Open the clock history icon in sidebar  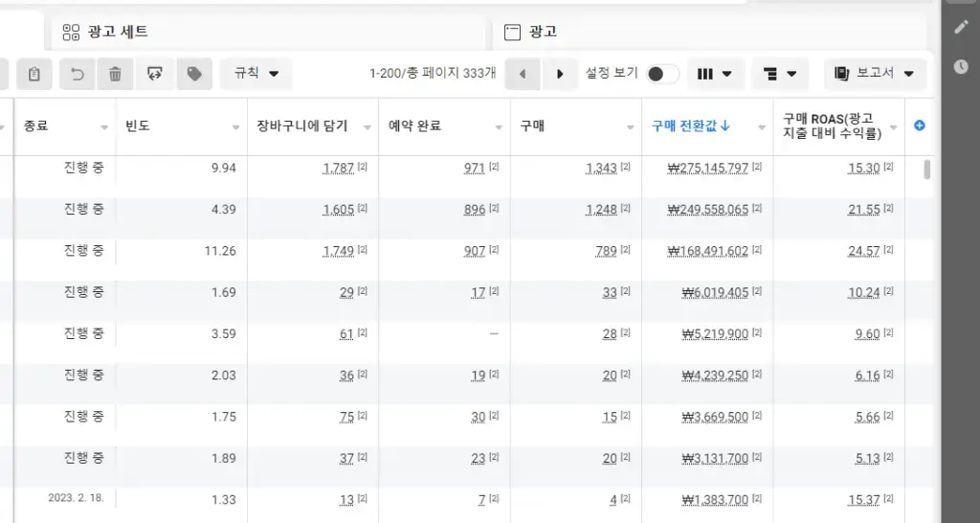click(961, 66)
